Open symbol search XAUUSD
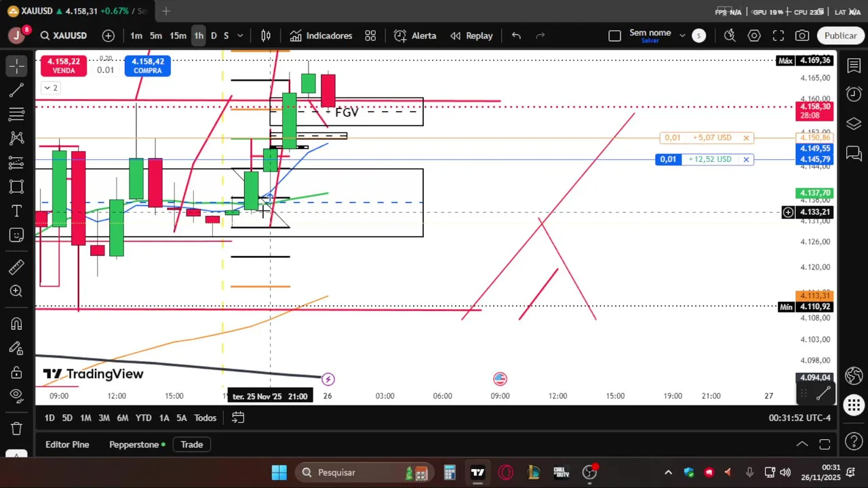 63,36
